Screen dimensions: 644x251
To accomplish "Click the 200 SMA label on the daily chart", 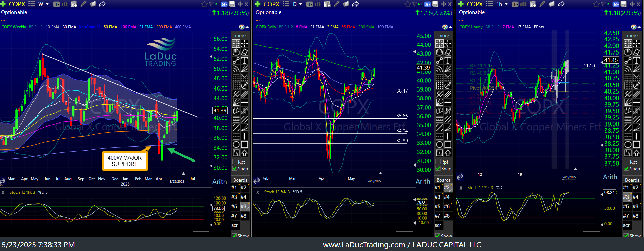I will (x=366, y=27).
